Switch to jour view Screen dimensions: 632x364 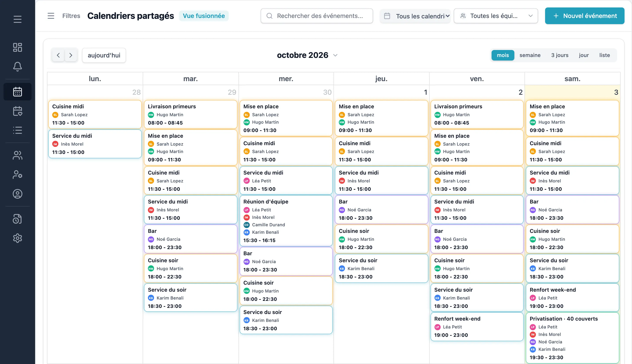click(x=584, y=55)
